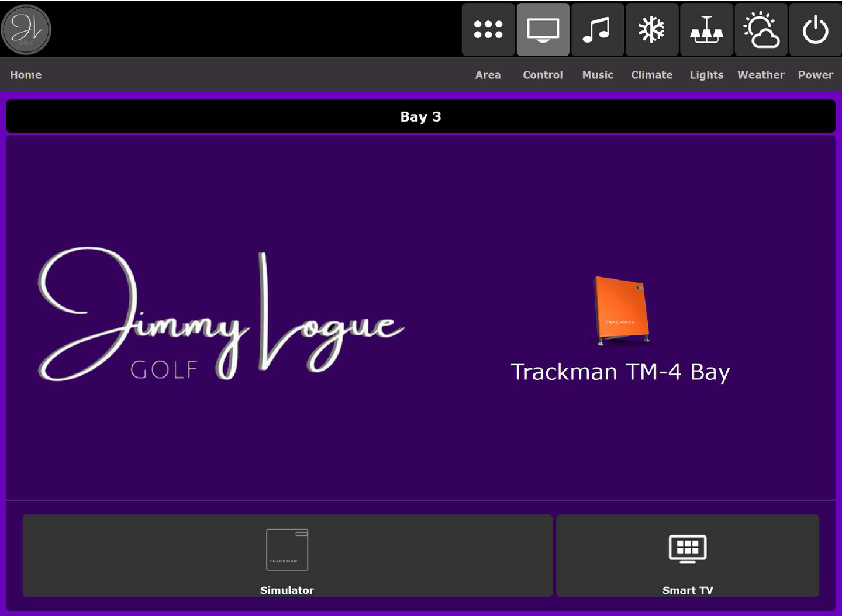The image size is (842, 616).
Task: Select the Control label
Action: (543, 75)
